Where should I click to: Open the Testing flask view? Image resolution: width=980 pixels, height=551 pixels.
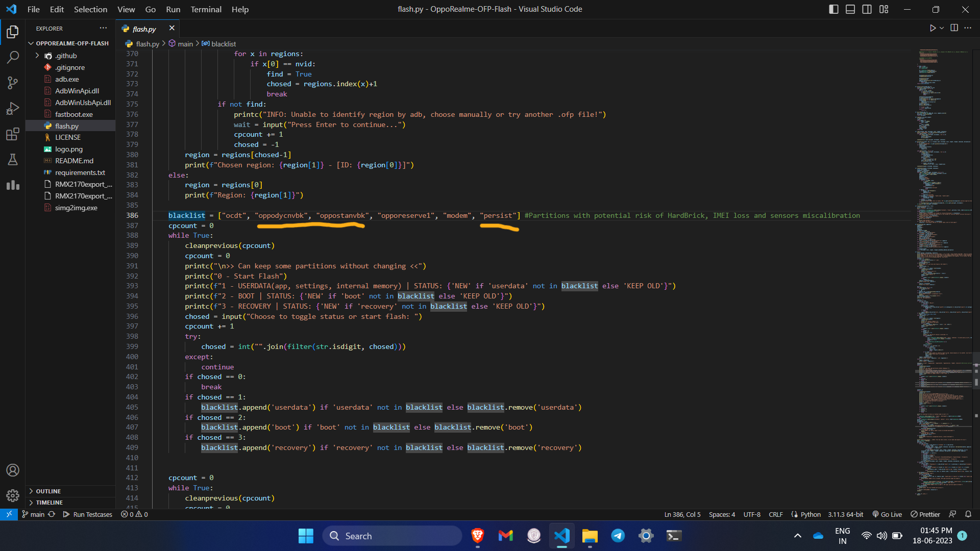[x=13, y=160]
